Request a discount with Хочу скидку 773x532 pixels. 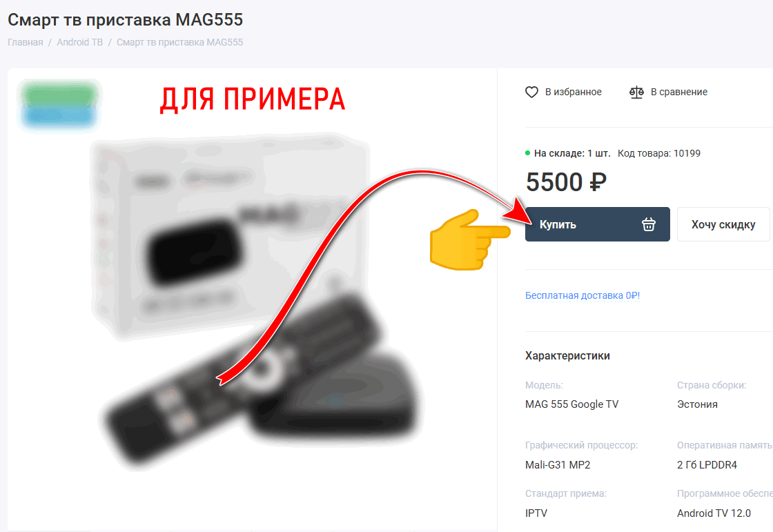(723, 224)
